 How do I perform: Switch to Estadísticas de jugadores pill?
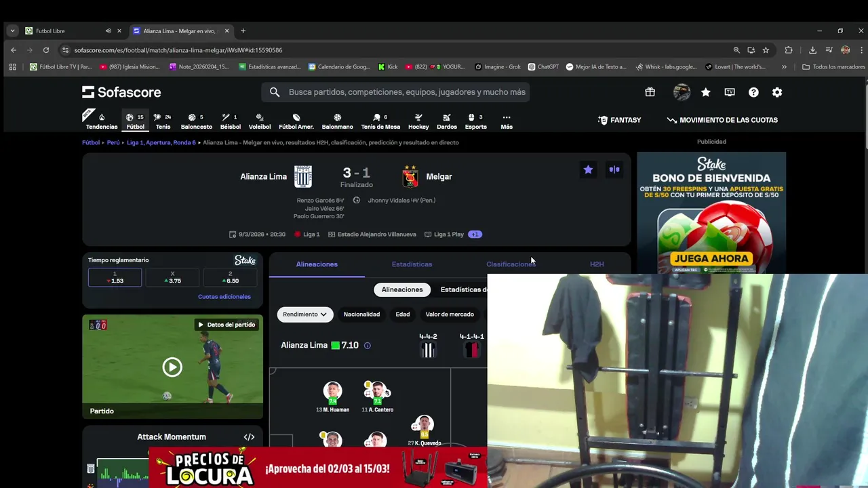(x=463, y=289)
